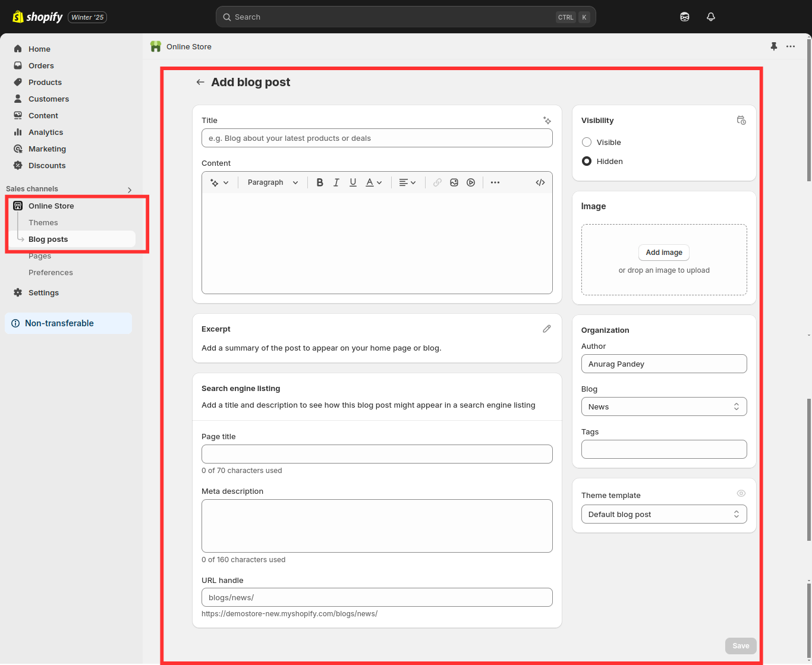The height and width of the screenshot is (665, 812).
Task: Open the Blog posts section
Action: [48, 239]
